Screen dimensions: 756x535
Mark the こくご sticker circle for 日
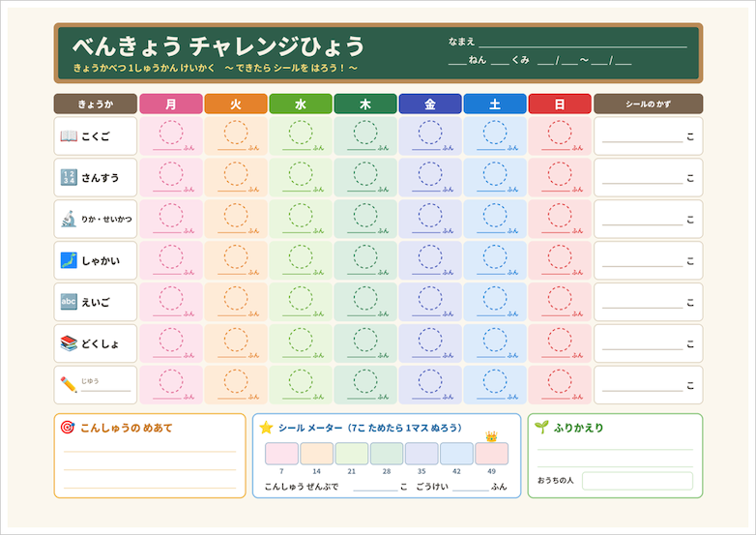(560, 133)
